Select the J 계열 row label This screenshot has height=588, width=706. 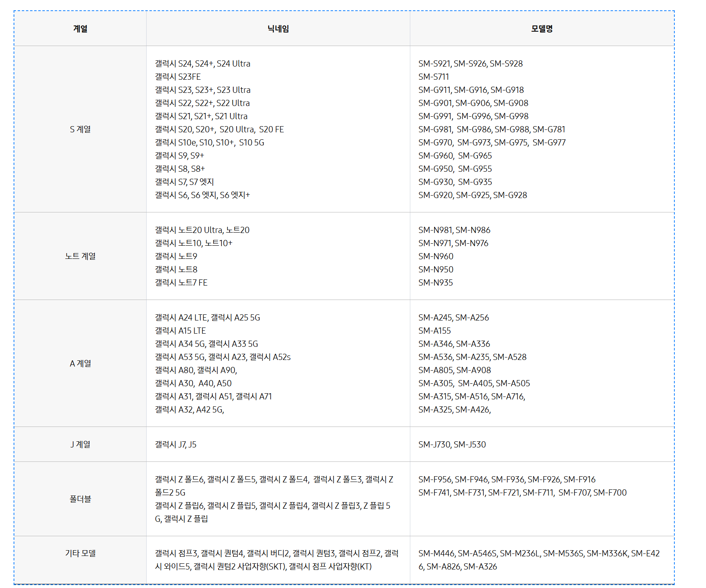pyautogui.click(x=80, y=445)
